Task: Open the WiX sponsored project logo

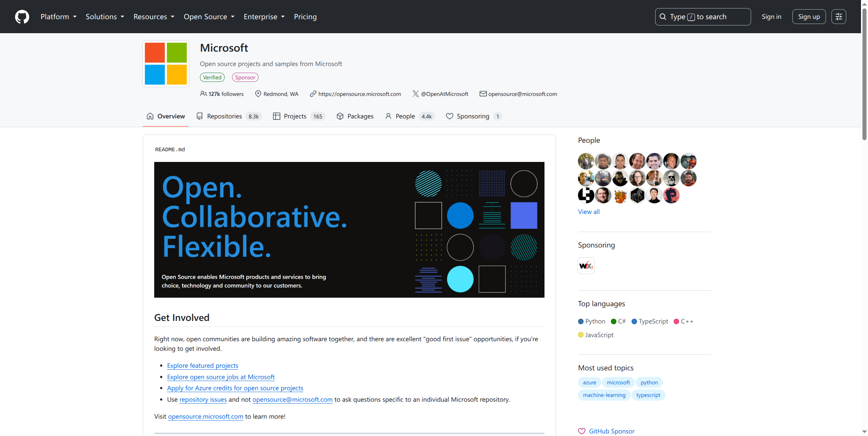Action: tap(586, 266)
